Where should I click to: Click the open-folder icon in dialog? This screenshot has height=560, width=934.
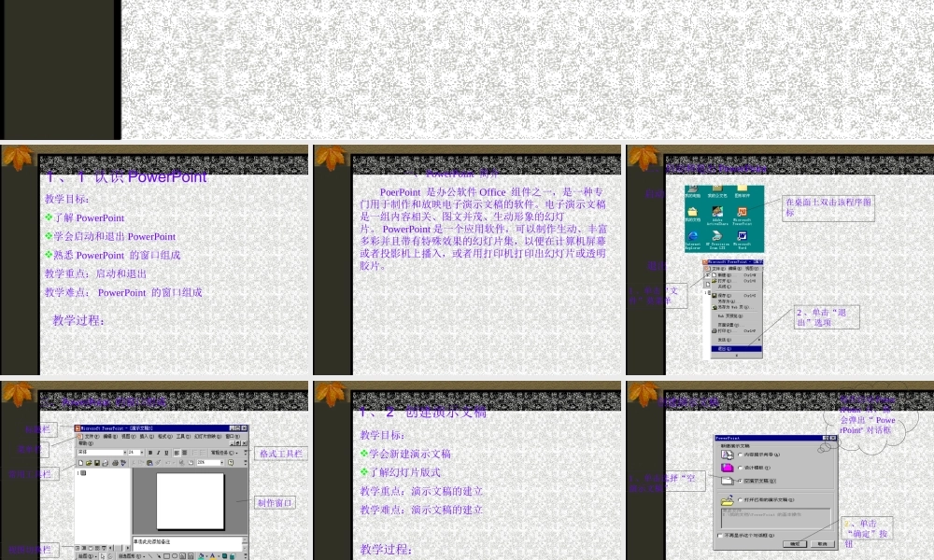pos(728,500)
